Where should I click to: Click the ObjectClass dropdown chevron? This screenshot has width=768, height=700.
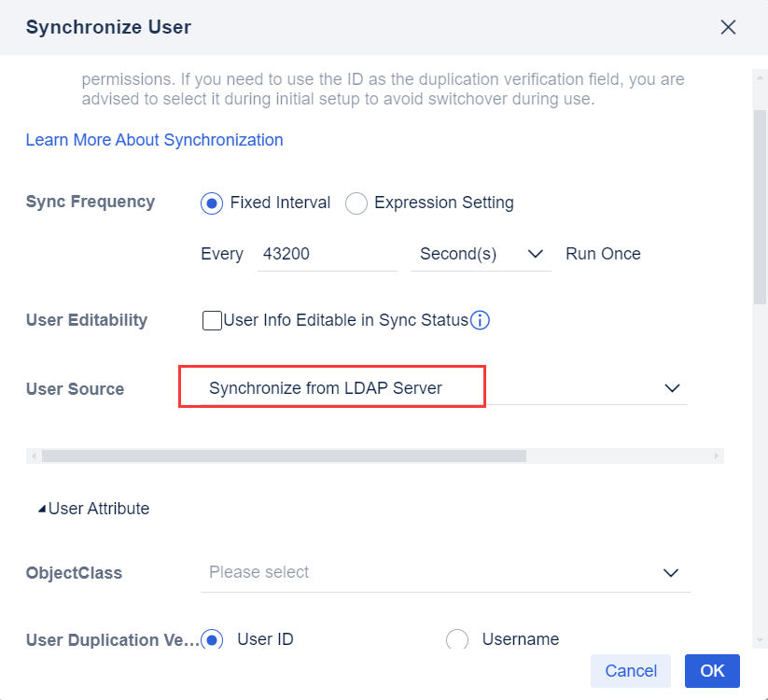[671, 573]
